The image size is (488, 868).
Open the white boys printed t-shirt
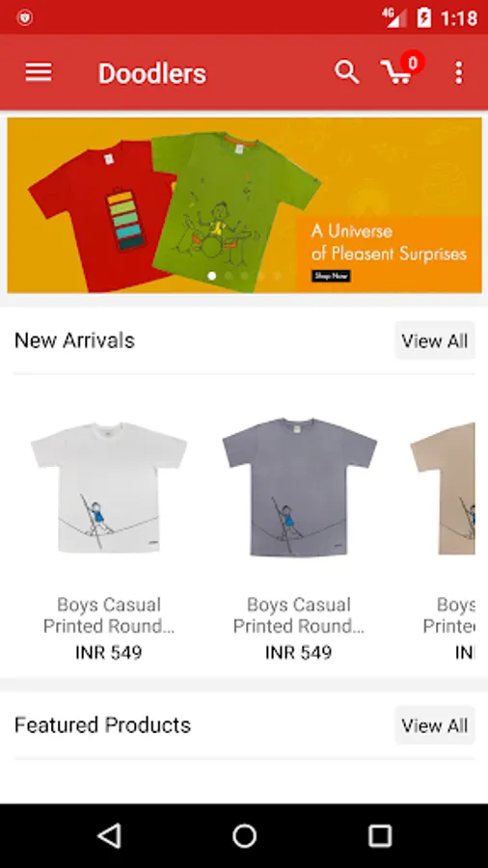[109, 488]
